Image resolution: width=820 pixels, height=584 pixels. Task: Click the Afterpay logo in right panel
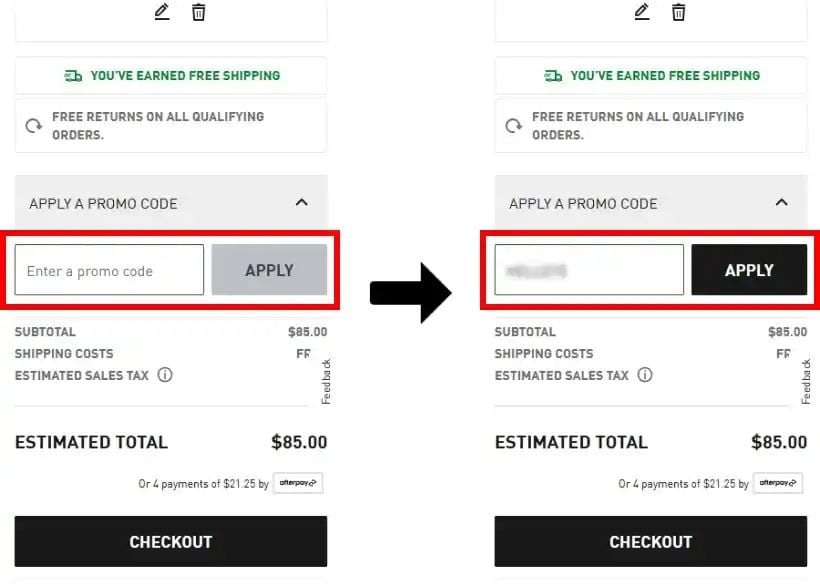pyautogui.click(x=778, y=483)
